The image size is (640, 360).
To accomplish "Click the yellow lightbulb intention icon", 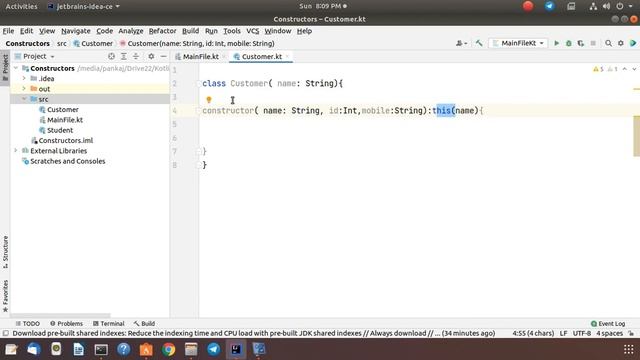I will click(209, 100).
